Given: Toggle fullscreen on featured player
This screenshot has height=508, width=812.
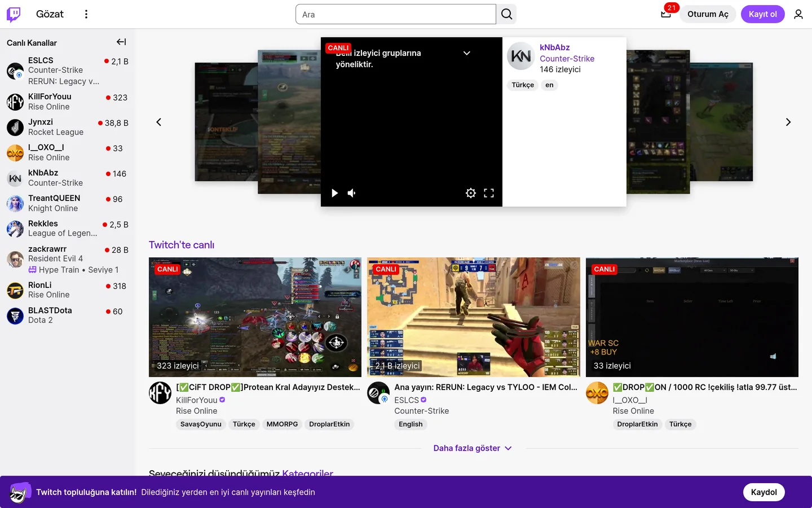Looking at the screenshot, I should tap(489, 193).
